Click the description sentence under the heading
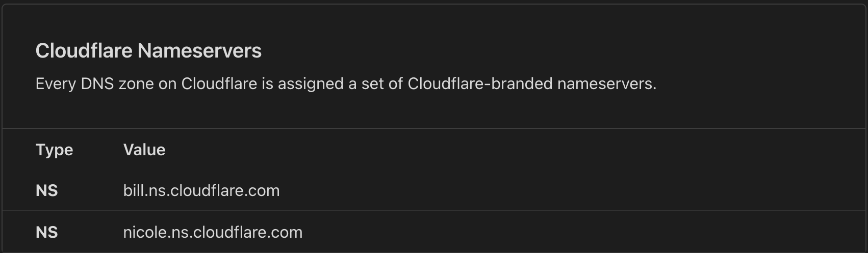Viewport: 868px width, 253px height. click(x=346, y=83)
